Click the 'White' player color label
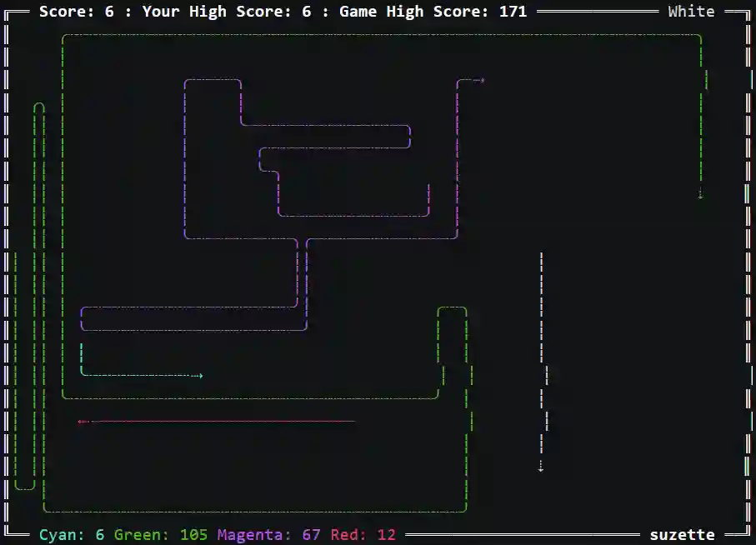Viewport: 756px width, 545px height. click(691, 12)
